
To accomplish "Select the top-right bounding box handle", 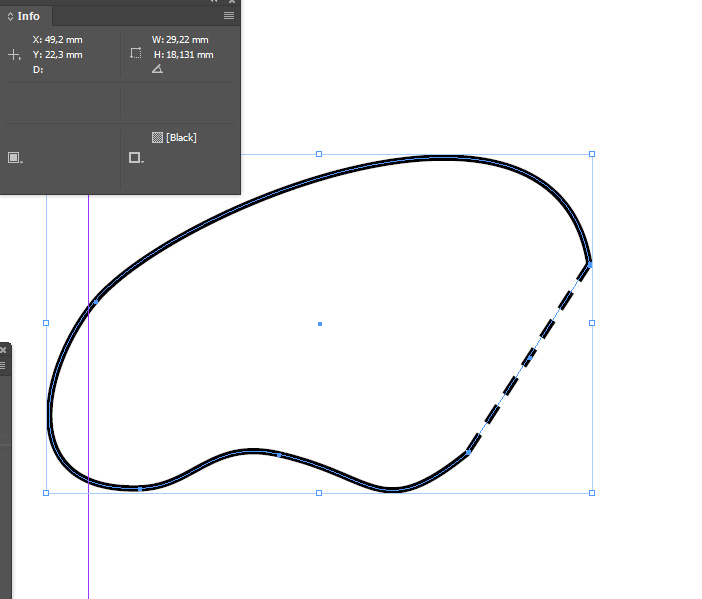I will coord(592,154).
